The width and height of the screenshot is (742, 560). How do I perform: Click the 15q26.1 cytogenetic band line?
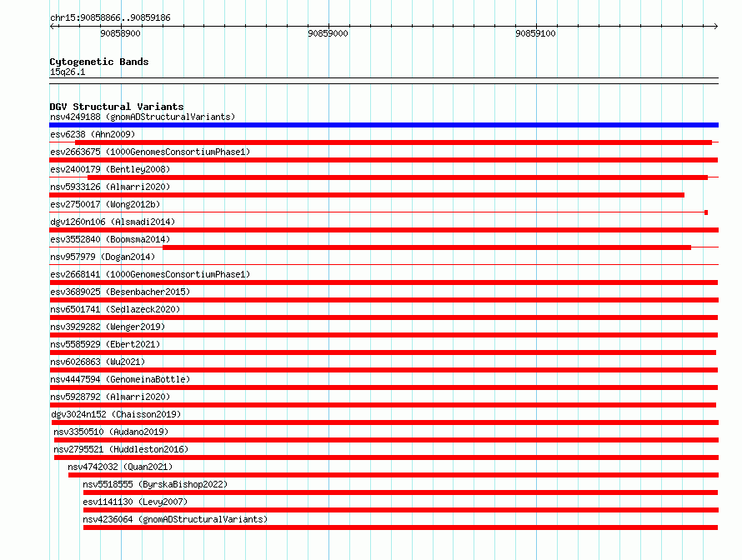pyautogui.click(x=384, y=81)
